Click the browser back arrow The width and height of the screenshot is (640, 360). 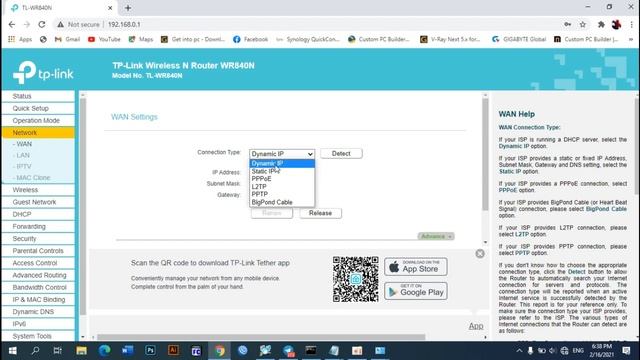tap(11, 24)
